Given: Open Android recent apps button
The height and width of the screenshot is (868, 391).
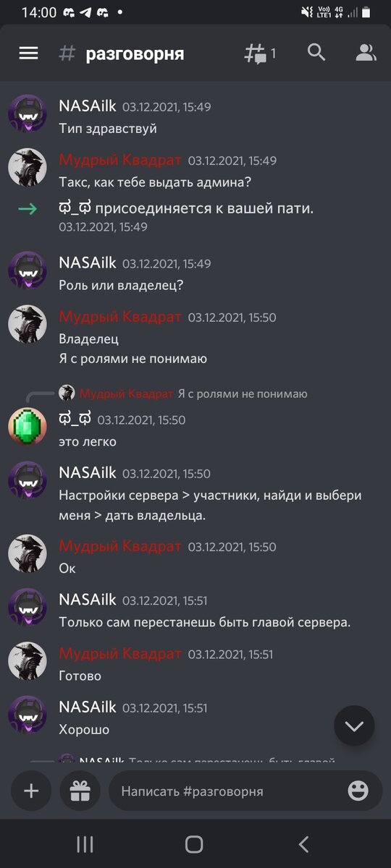Looking at the screenshot, I should click(x=85, y=843).
